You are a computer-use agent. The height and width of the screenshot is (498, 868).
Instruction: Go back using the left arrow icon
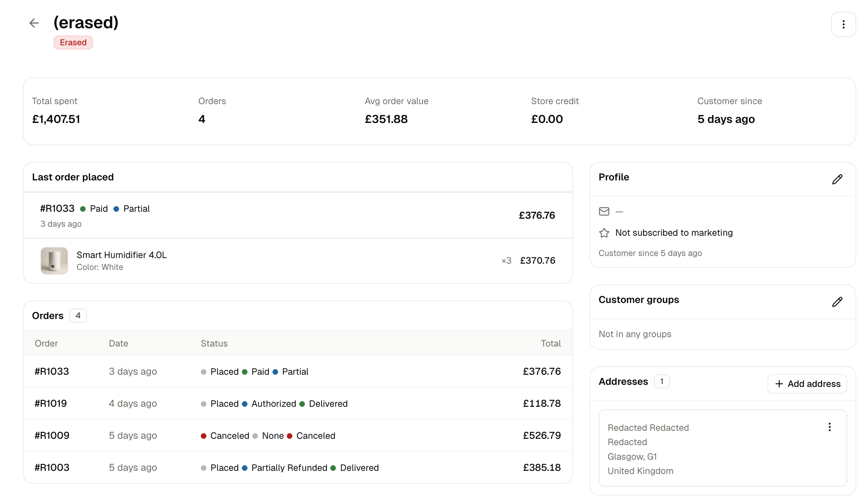coord(34,23)
